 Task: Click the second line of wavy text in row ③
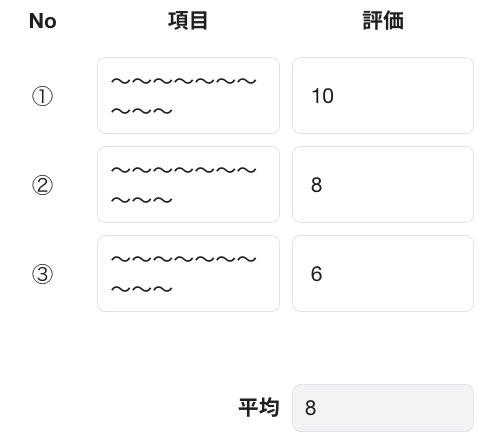coord(142,289)
